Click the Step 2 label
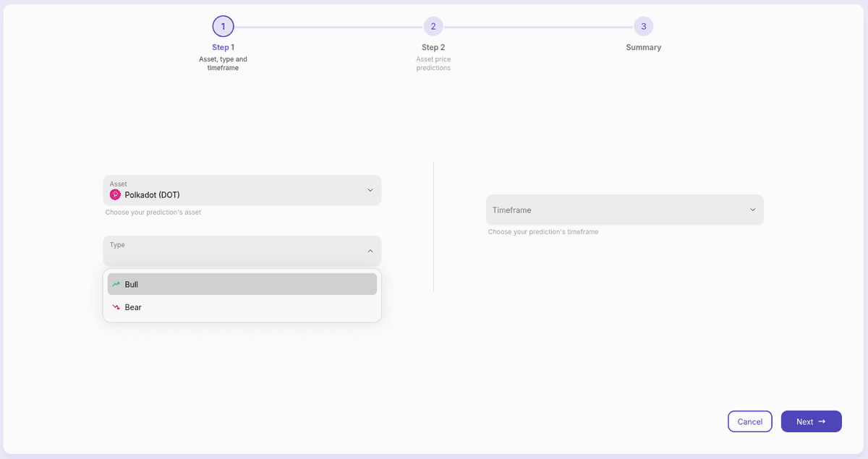The height and width of the screenshot is (459, 868). click(433, 48)
